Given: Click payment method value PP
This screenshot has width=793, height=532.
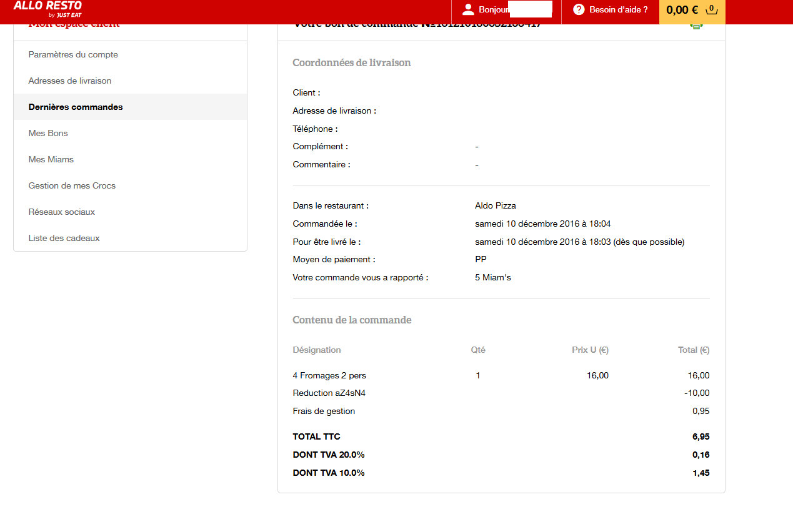Looking at the screenshot, I should (481, 260).
